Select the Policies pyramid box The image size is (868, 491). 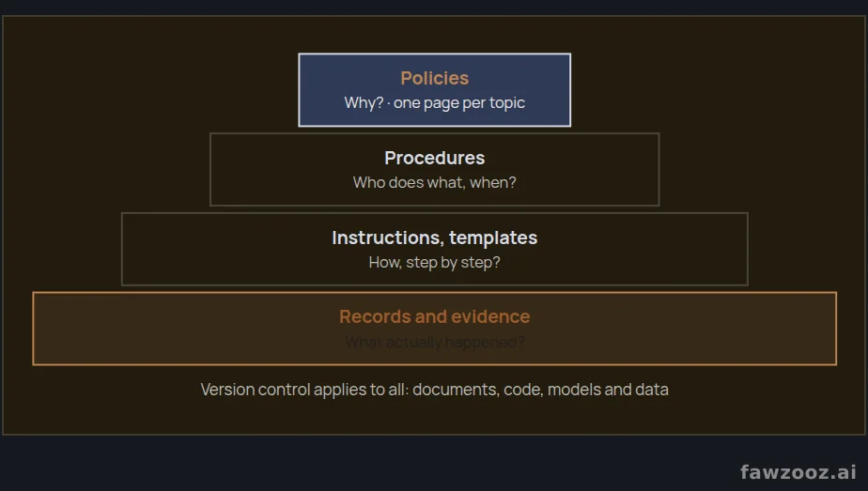point(435,90)
